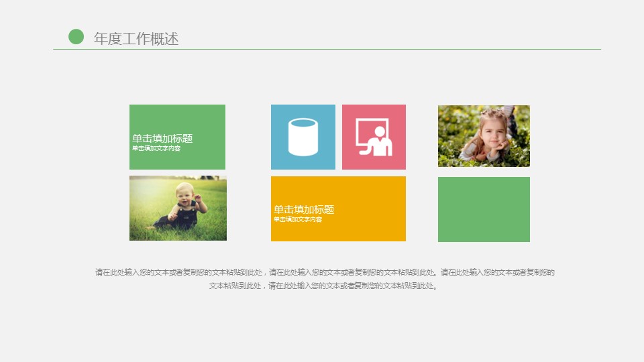
Task: Click the green circle bullet beside the title
Action: [x=76, y=37]
